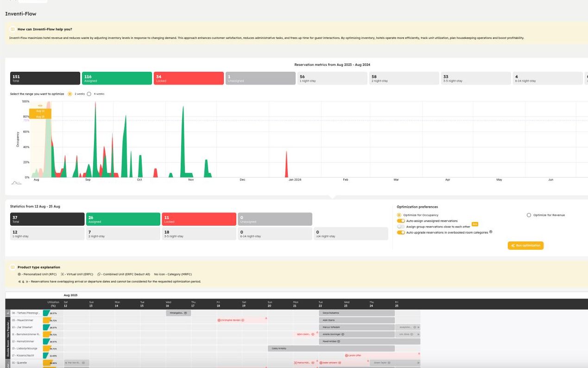Open the Casey Al-Kaisy reservation bar
This screenshot has height=368, width=588.
331,349
